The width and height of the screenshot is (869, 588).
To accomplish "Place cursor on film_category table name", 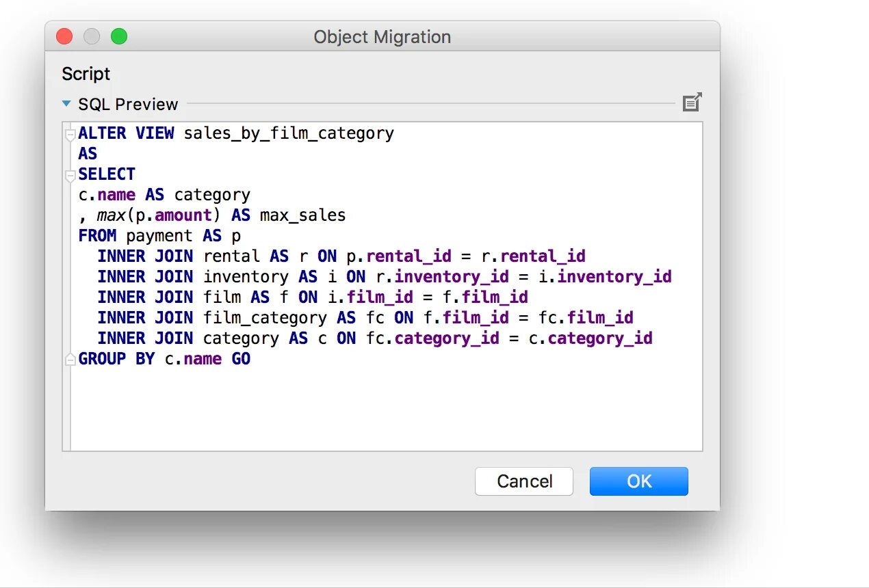I will tap(265, 318).
